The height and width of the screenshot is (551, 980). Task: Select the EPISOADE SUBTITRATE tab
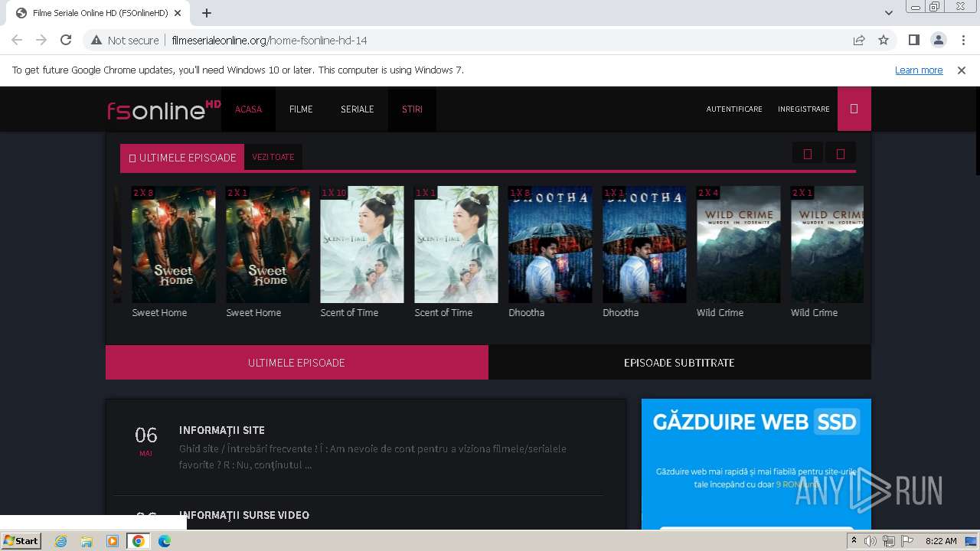[680, 363]
